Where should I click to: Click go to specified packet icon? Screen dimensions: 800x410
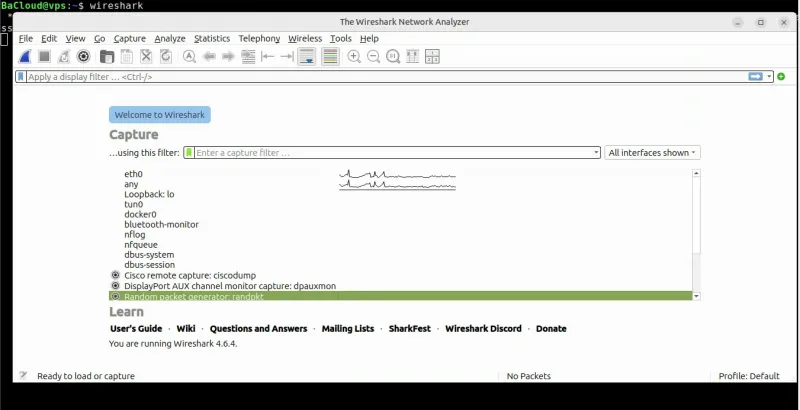(248, 57)
